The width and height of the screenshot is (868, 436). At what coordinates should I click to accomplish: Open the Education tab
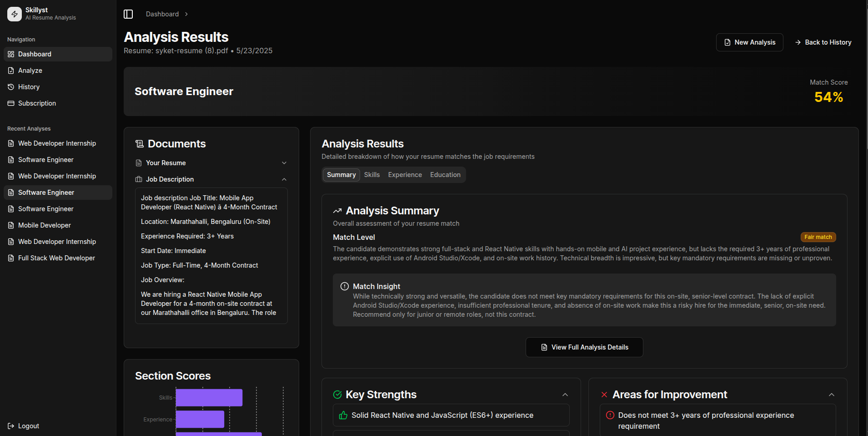(446, 175)
